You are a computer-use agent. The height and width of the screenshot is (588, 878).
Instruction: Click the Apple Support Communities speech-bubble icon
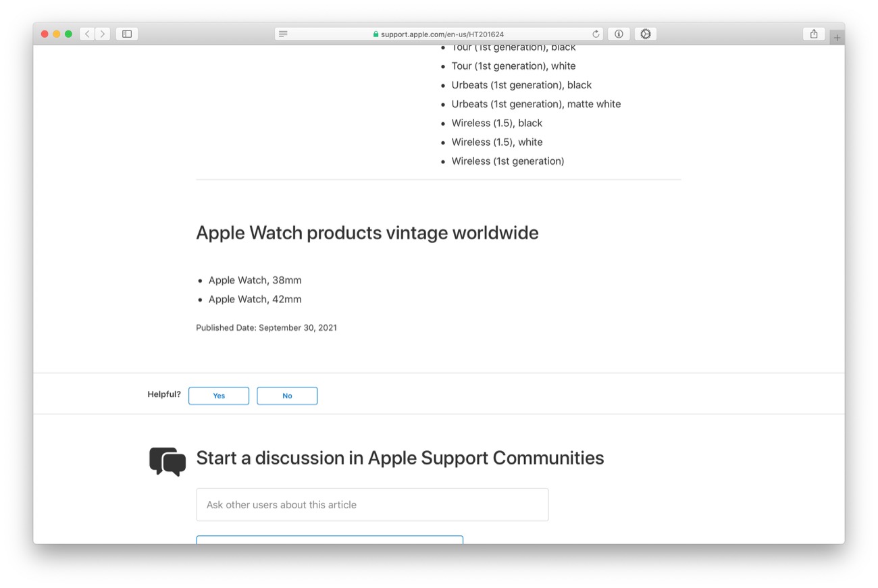click(166, 461)
